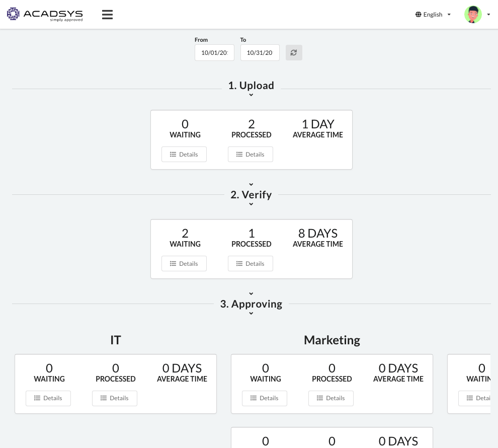
Task: Click the chevron below the 1. Upload heading
Action: pyautogui.click(x=251, y=95)
